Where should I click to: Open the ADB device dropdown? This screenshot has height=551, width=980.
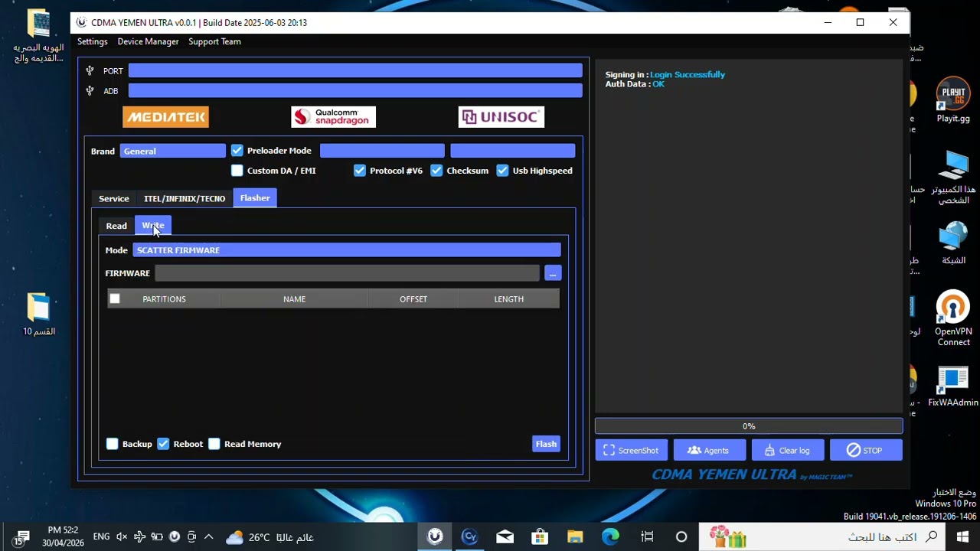point(355,90)
